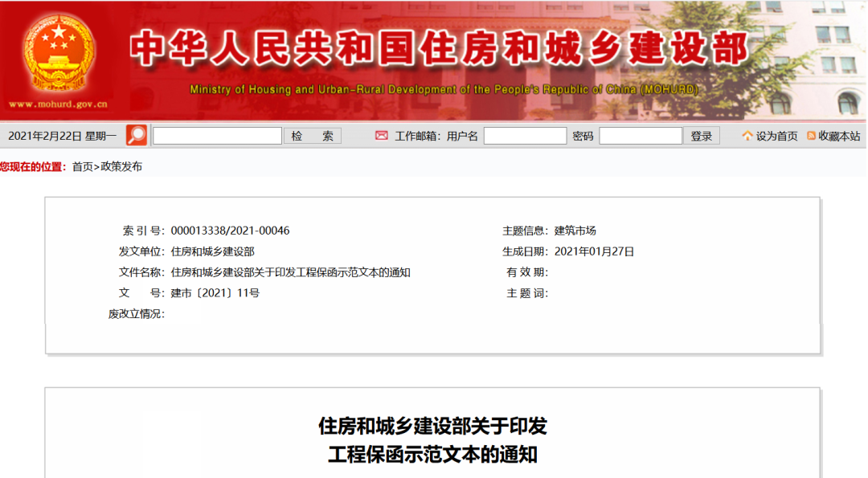Click the English ministry name in banner
The height and width of the screenshot is (478, 868).
click(444, 89)
